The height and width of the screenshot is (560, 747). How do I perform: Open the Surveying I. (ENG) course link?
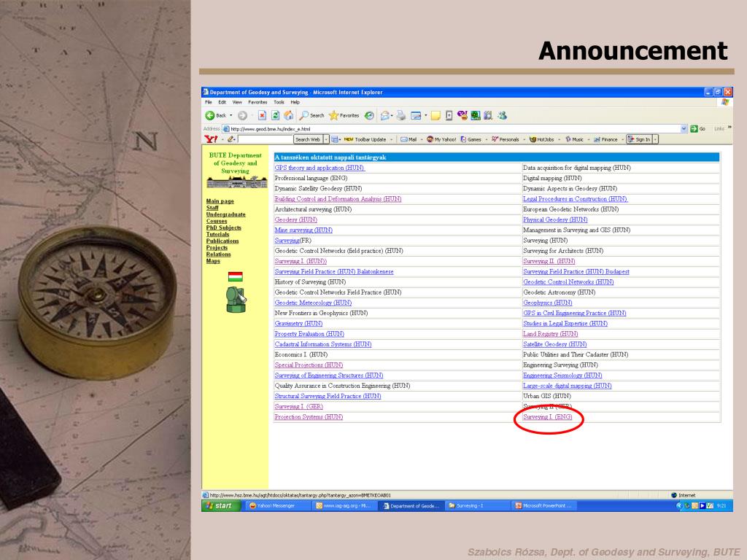point(547,416)
